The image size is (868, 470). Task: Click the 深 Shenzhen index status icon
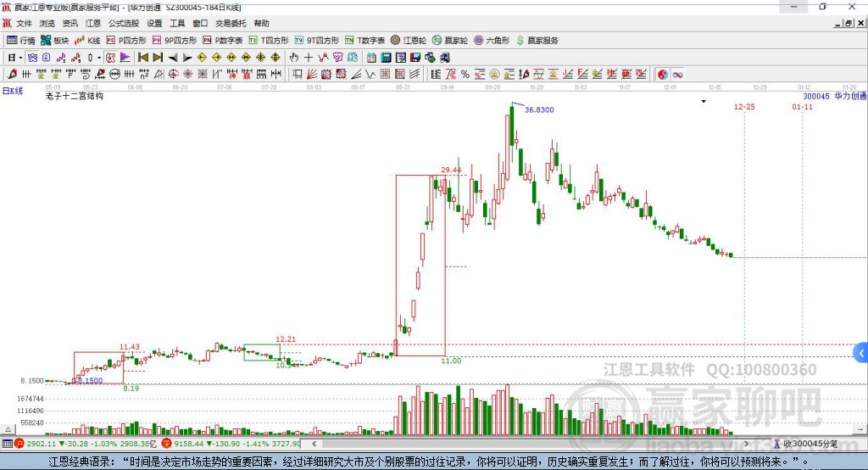[x=166, y=444]
